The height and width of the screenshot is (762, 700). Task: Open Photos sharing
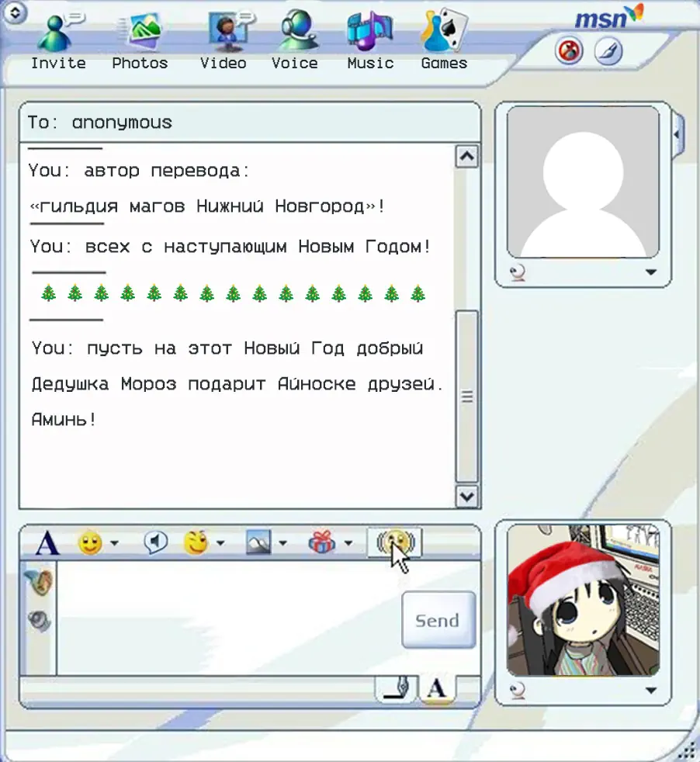pos(140,36)
